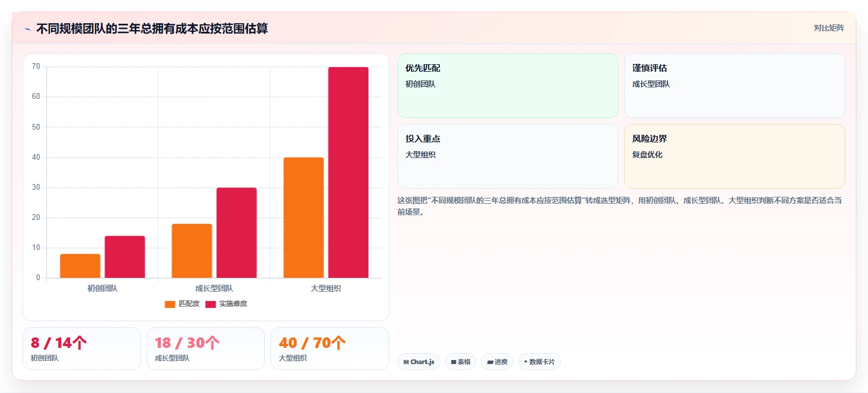Viewport: 868px width, 393px height.
Task: Toggle the 匹配度 legend entry
Action: [x=182, y=304]
